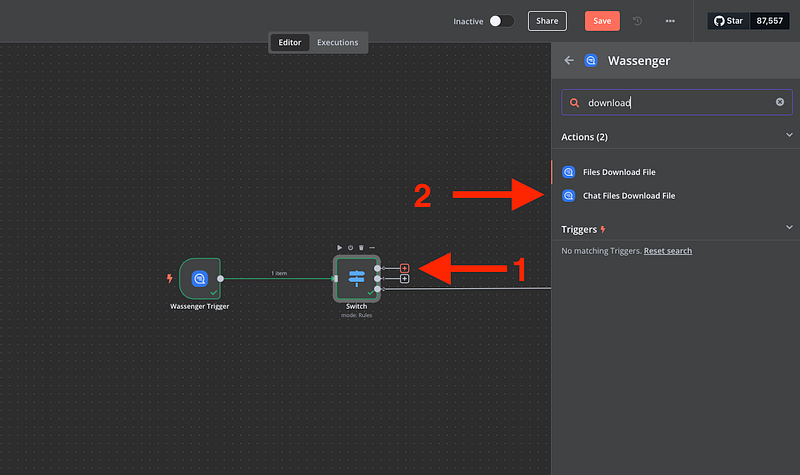Go back from the Wassenger panel
The height and width of the screenshot is (475, 800).
click(x=569, y=61)
